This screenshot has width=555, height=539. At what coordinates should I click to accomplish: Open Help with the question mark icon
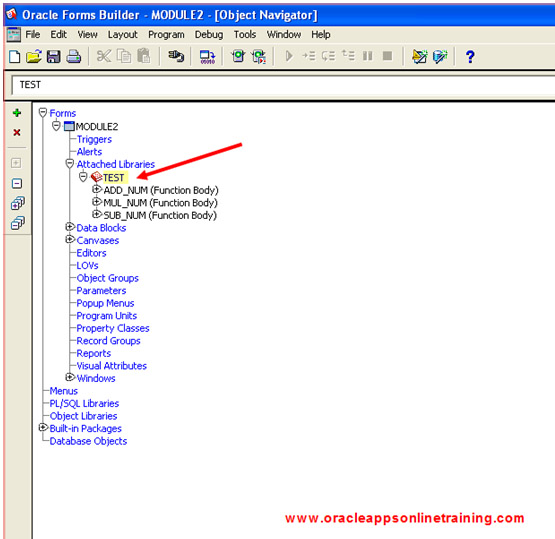click(x=470, y=56)
